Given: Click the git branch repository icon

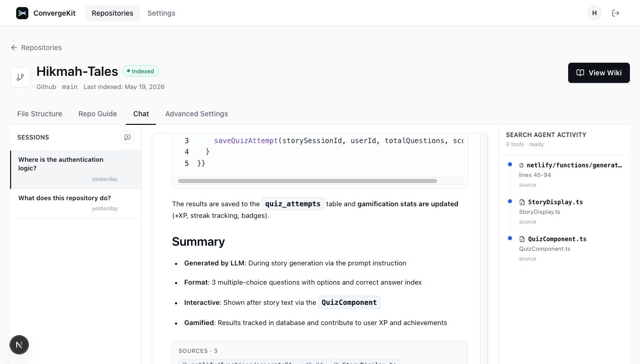Looking at the screenshot, I should coord(20,77).
